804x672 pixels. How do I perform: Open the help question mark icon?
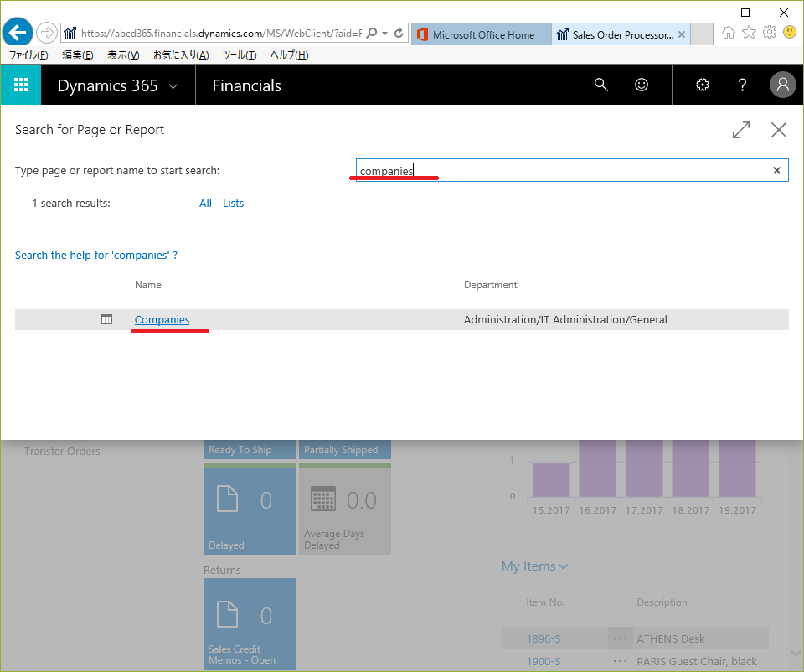pos(742,85)
